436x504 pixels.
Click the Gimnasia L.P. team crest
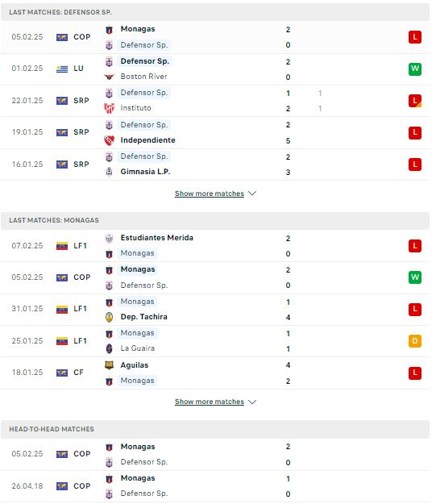[110, 172]
